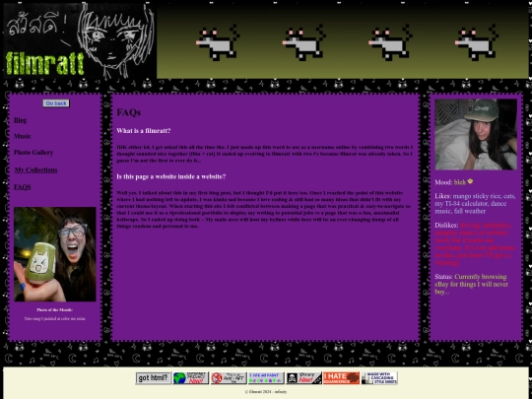The image size is (532, 399).
Task: Visit the My Collections page
Action: (35, 170)
